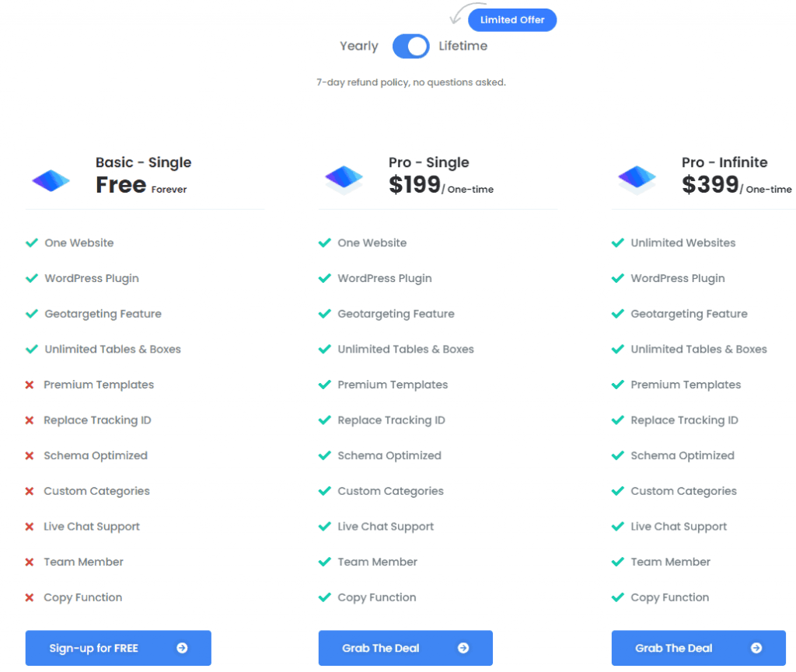Click the arrow icon in Pro - Infinite's deal button
Screen dimensions: 796x672
[756, 648]
